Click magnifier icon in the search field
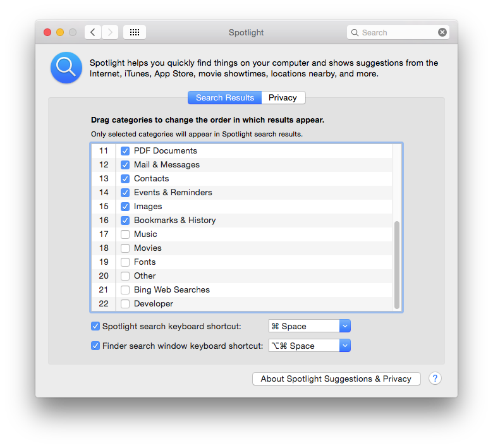The width and height of the screenshot is (493, 448). tap(355, 32)
